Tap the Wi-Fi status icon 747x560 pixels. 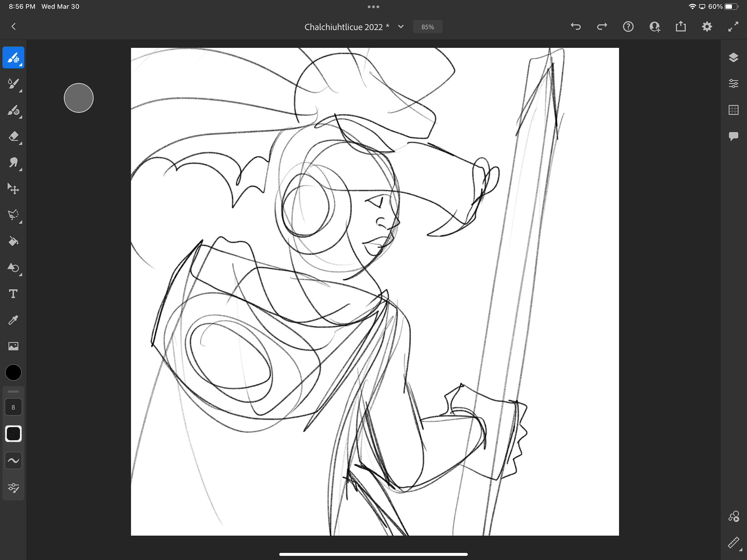click(x=692, y=7)
